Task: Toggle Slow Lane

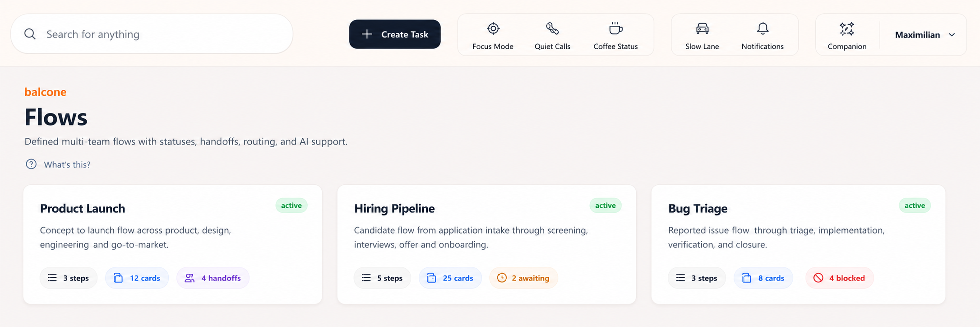Action: [x=702, y=35]
